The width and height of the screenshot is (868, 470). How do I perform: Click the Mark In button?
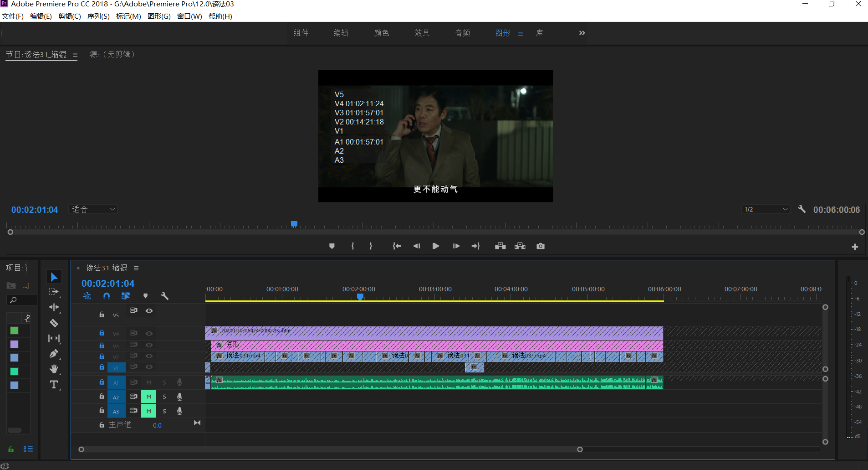(x=352, y=246)
